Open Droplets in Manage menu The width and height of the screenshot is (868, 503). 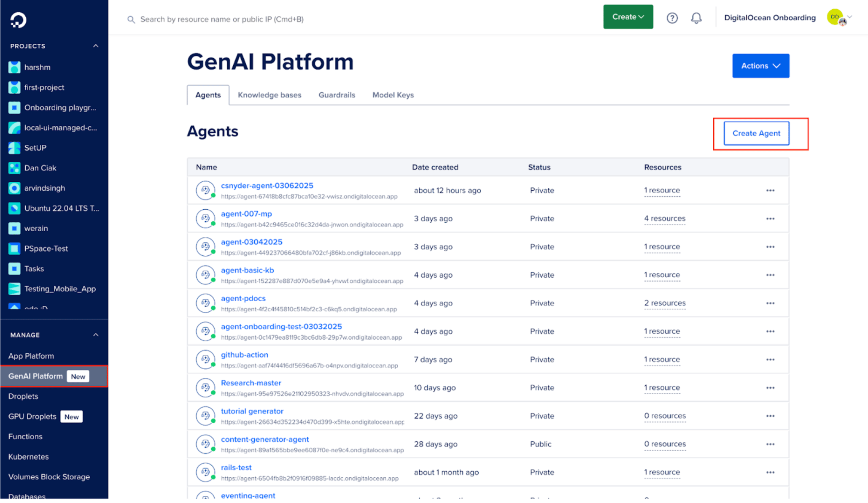(x=23, y=396)
